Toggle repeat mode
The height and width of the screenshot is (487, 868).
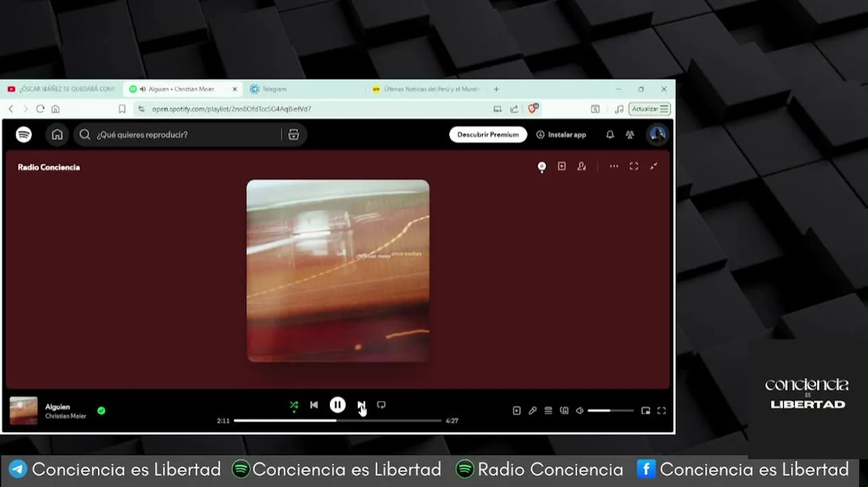[381, 405]
